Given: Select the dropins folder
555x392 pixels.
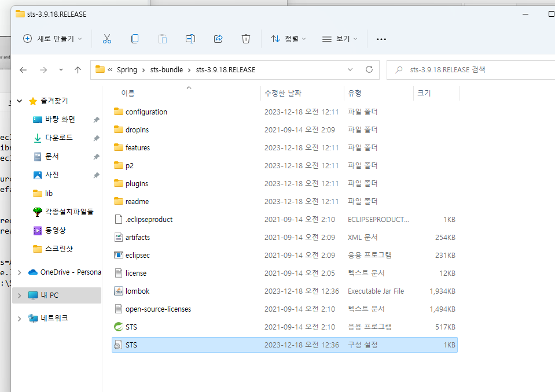Looking at the screenshot, I should click(285, 130).
